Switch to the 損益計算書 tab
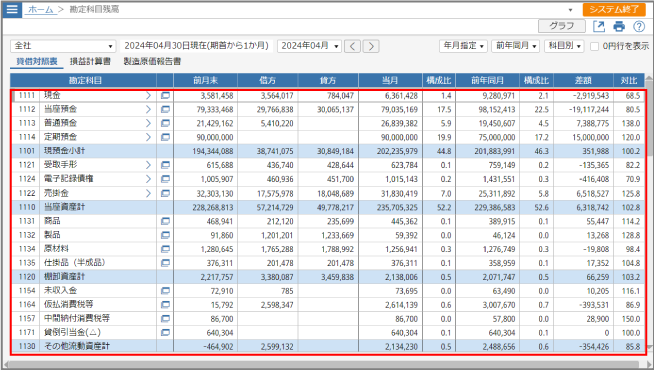 point(90,62)
